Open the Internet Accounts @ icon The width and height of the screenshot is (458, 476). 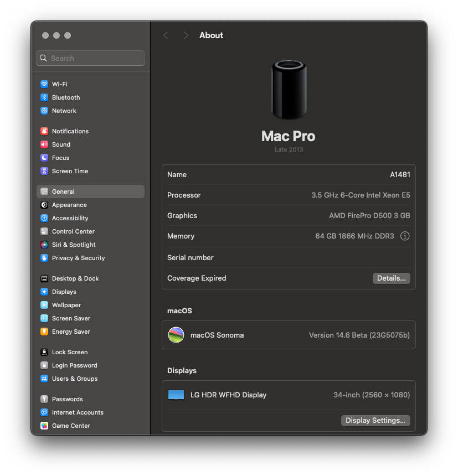(x=44, y=412)
